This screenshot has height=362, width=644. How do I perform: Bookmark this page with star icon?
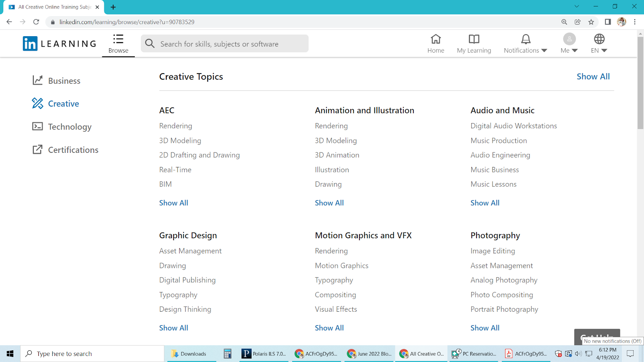click(x=591, y=22)
